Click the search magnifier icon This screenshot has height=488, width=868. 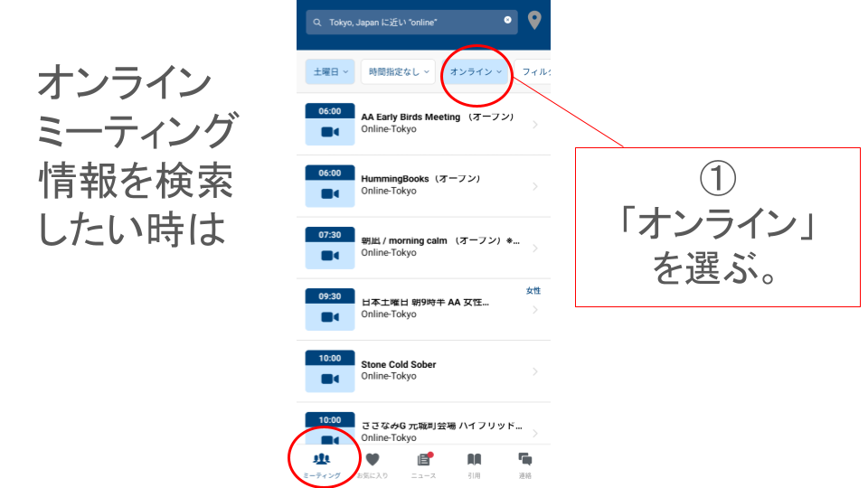click(316, 22)
